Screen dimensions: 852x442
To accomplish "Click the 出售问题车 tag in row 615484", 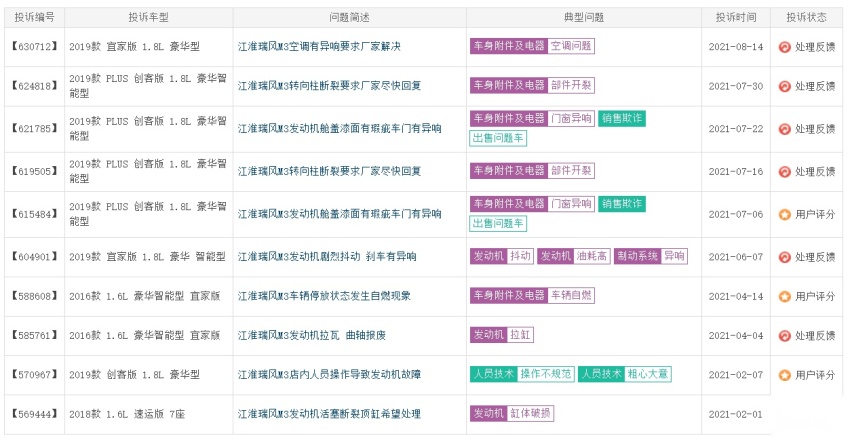I will pyautogui.click(x=498, y=223).
